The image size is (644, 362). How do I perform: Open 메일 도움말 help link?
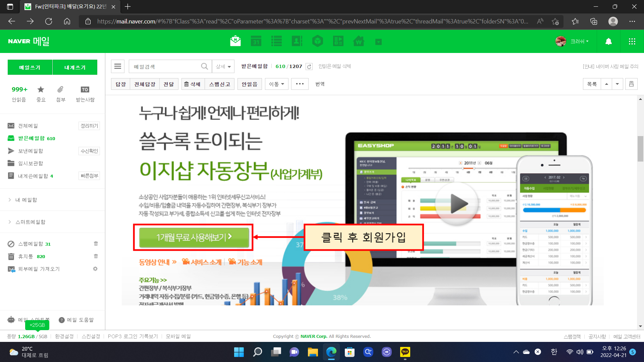click(76, 320)
